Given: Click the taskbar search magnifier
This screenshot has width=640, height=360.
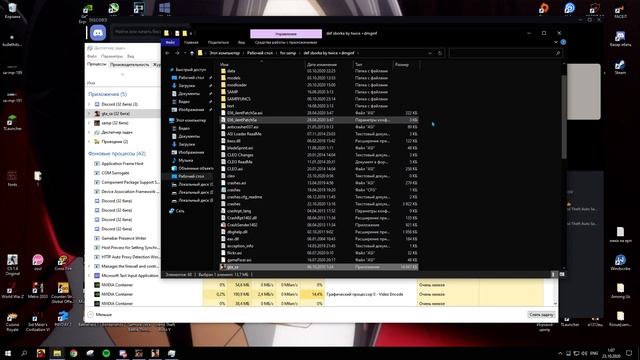Looking at the screenshot, I should click(24, 353).
